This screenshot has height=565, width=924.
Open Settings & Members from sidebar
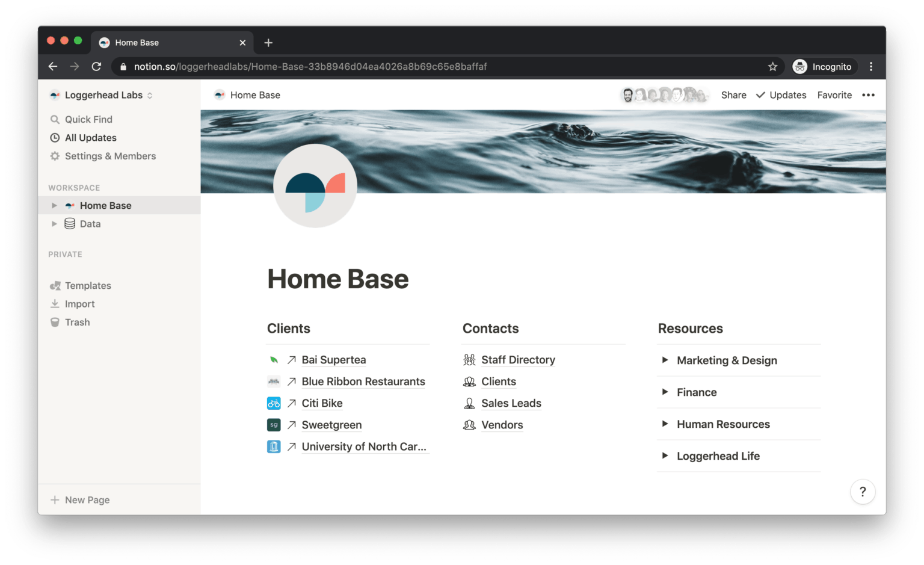click(110, 156)
